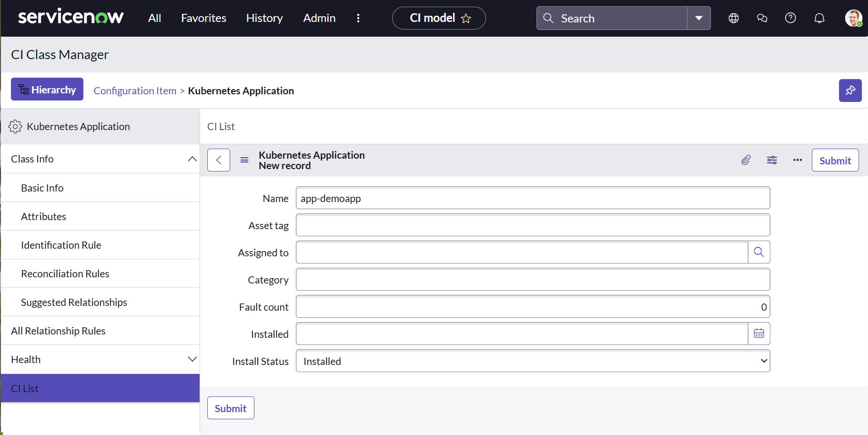868x435 pixels.
Task: Open the Install Status dropdown
Action: pyautogui.click(x=533, y=361)
